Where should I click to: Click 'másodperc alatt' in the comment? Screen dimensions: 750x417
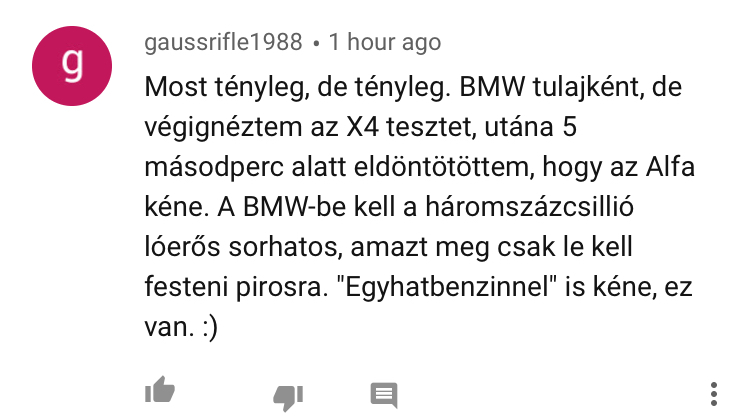(x=245, y=167)
